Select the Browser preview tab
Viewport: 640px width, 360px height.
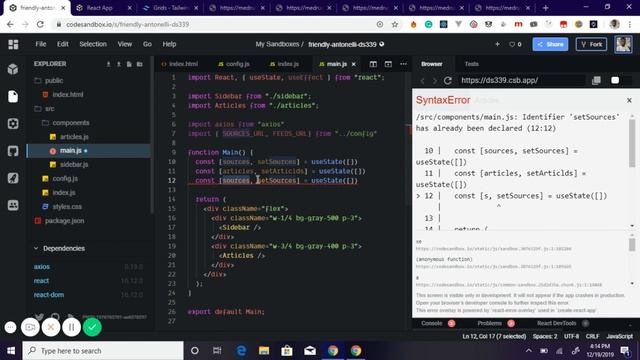coord(431,64)
